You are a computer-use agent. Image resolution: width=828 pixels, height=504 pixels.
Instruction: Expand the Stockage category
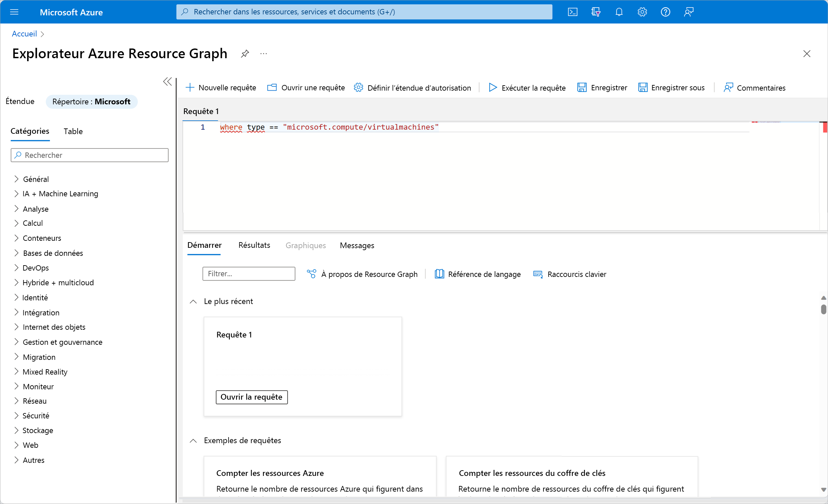[x=16, y=430]
